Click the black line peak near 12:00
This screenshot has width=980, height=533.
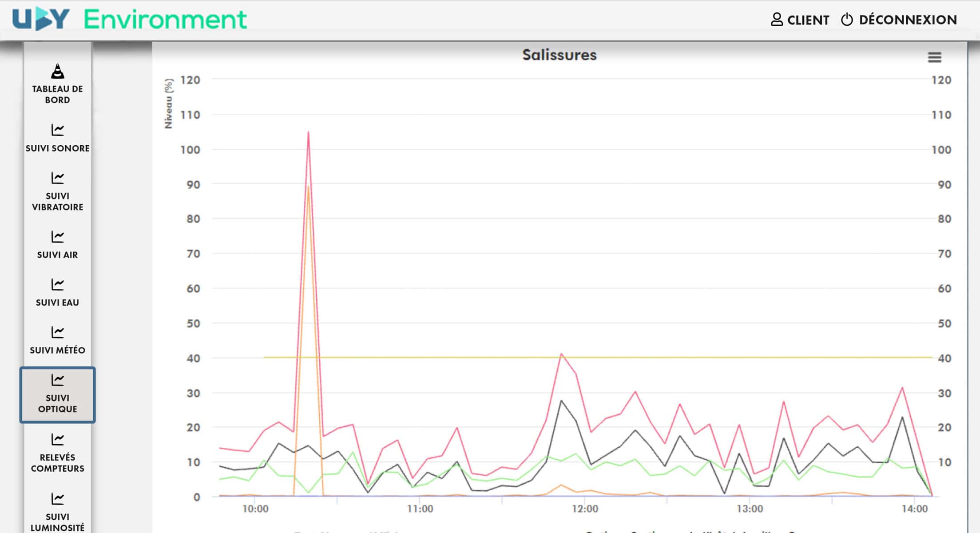click(x=561, y=401)
